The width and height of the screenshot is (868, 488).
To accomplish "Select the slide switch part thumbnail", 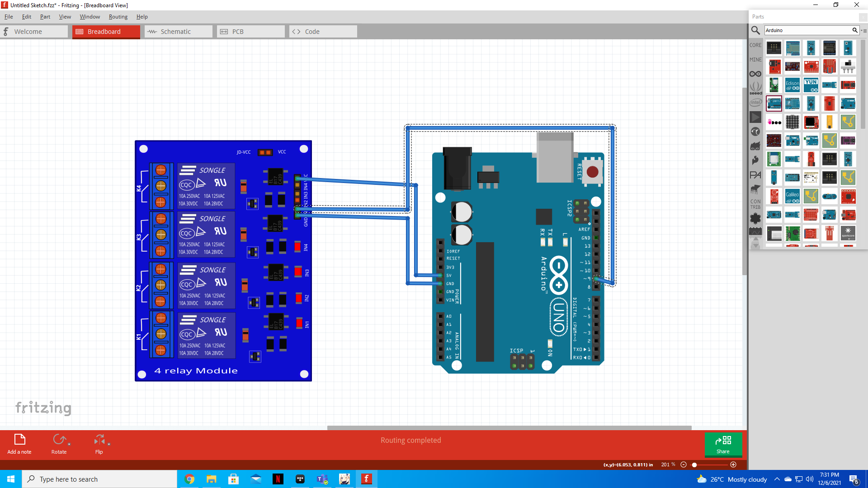I will click(848, 66).
